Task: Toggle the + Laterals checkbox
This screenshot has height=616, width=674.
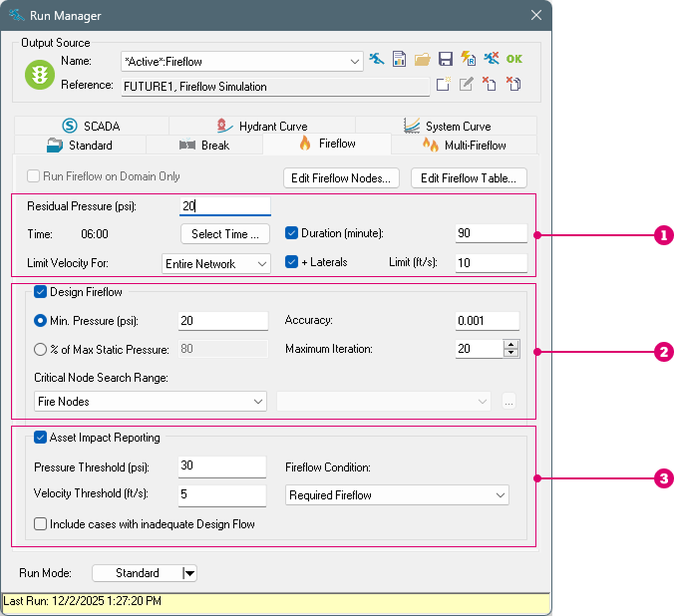Action: 291,262
